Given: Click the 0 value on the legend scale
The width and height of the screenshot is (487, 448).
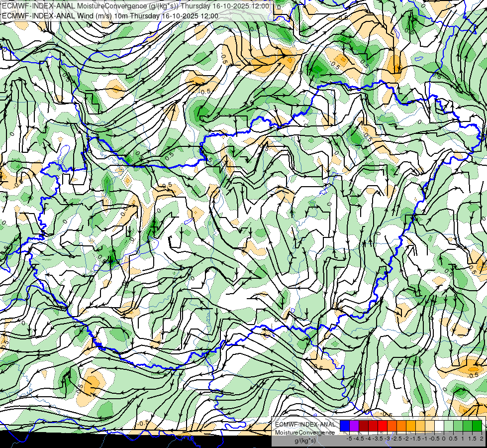Looking at the screenshot, I should point(444,439).
